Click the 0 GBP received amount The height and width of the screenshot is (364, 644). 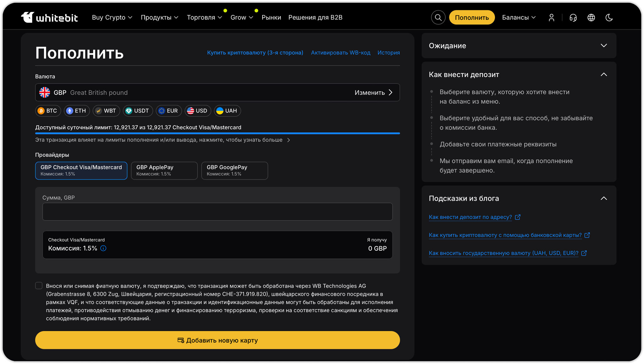tap(377, 248)
